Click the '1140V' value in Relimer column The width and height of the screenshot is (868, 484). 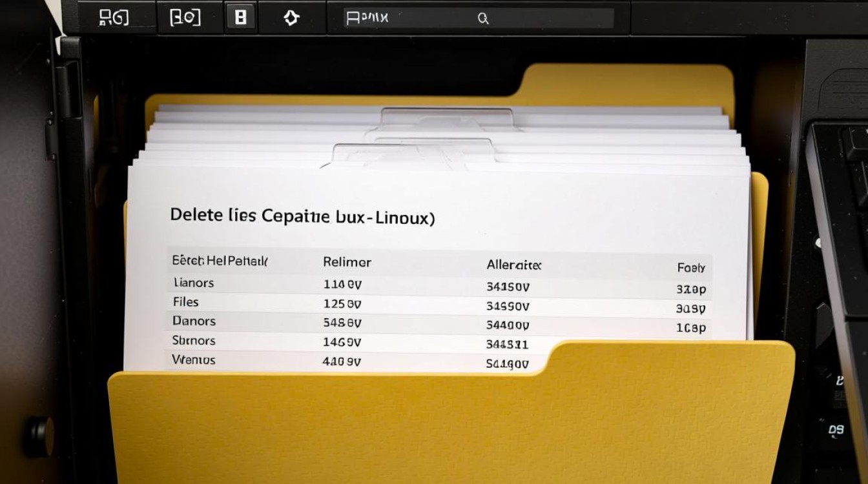(342, 283)
